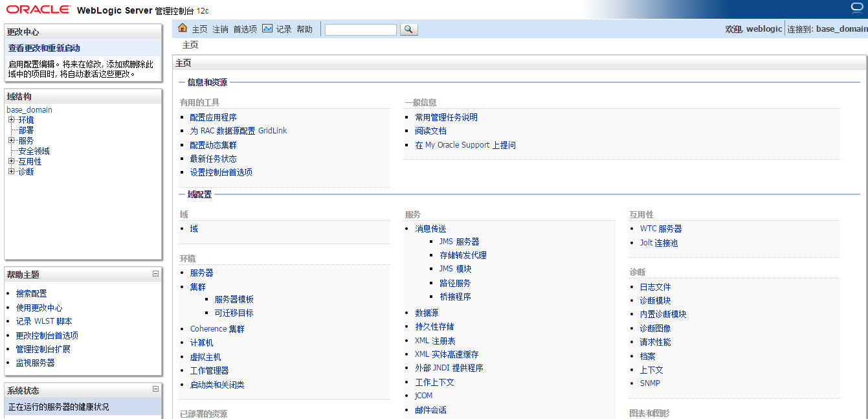The image size is (868, 419).
Task: Open the 工作上下文 link
Action: (434, 382)
